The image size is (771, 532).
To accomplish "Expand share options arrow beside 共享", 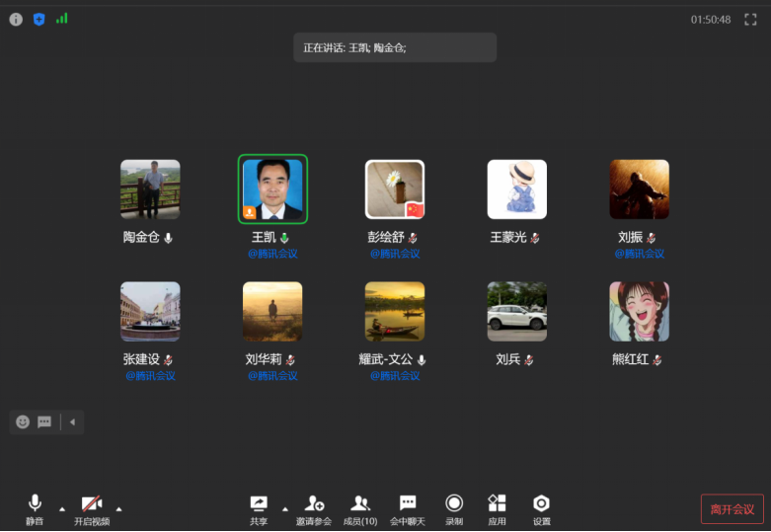I will 285,508.
